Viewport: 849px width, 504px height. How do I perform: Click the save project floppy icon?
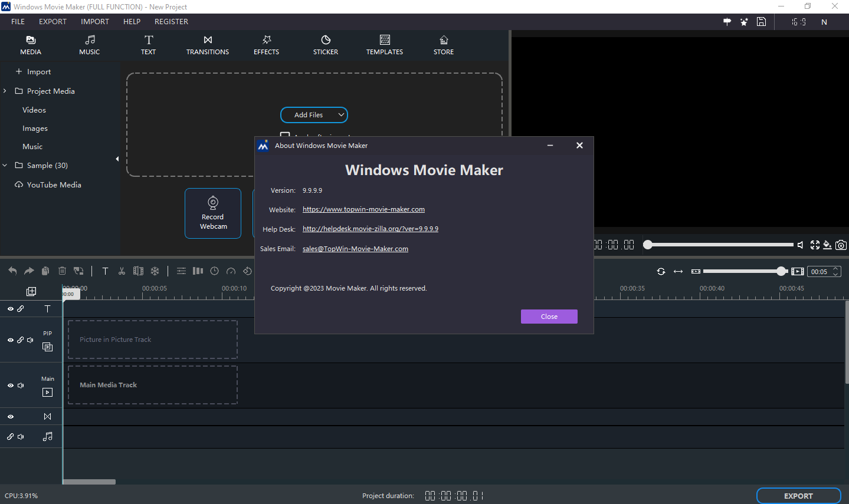pyautogui.click(x=762, y=22)
